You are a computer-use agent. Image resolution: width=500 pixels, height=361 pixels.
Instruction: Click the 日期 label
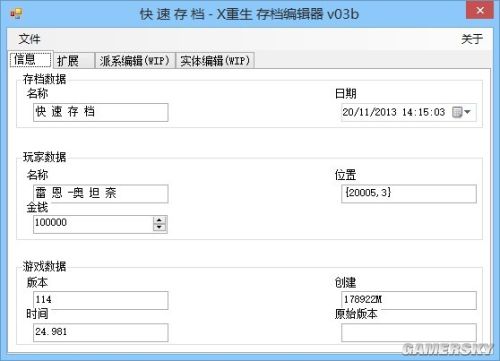pos(346,94)
